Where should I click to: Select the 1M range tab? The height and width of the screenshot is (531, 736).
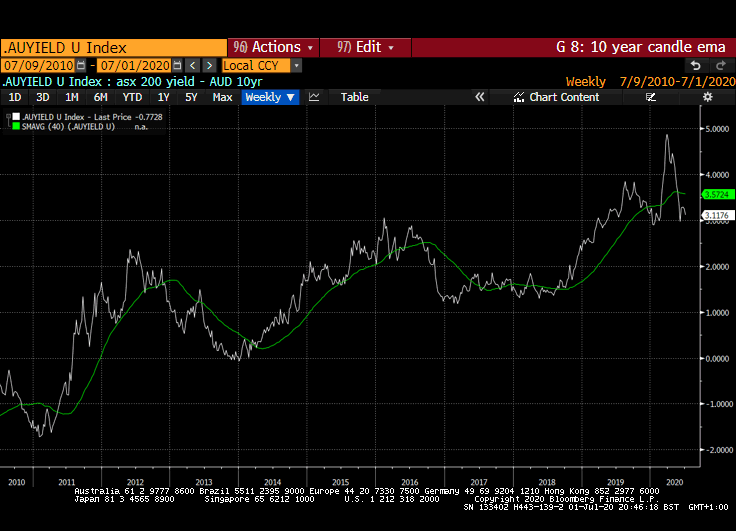click(72, 97)
